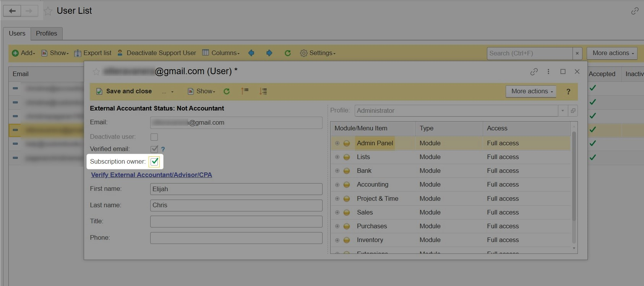Click the yellow icon on the Inventory row
The width and height of the screenshot is (644, 286).
click(x=347, y=240)
